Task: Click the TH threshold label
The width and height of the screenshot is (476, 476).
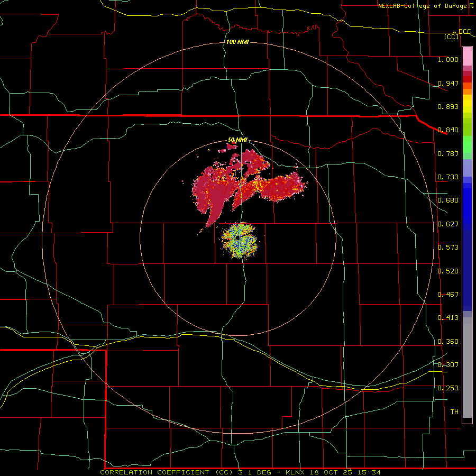Action: [x=454, y=412]
